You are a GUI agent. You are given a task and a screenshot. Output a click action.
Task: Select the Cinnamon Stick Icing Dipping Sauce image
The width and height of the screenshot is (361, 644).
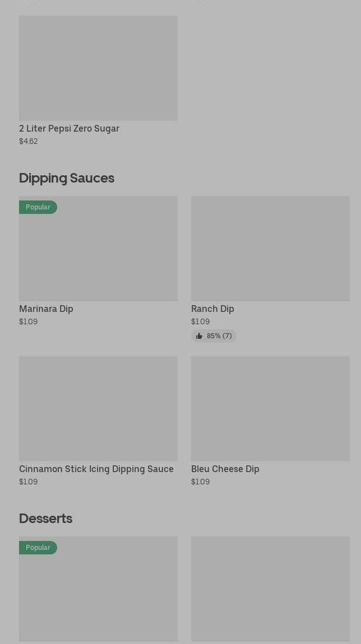click(x=98, y=409)
